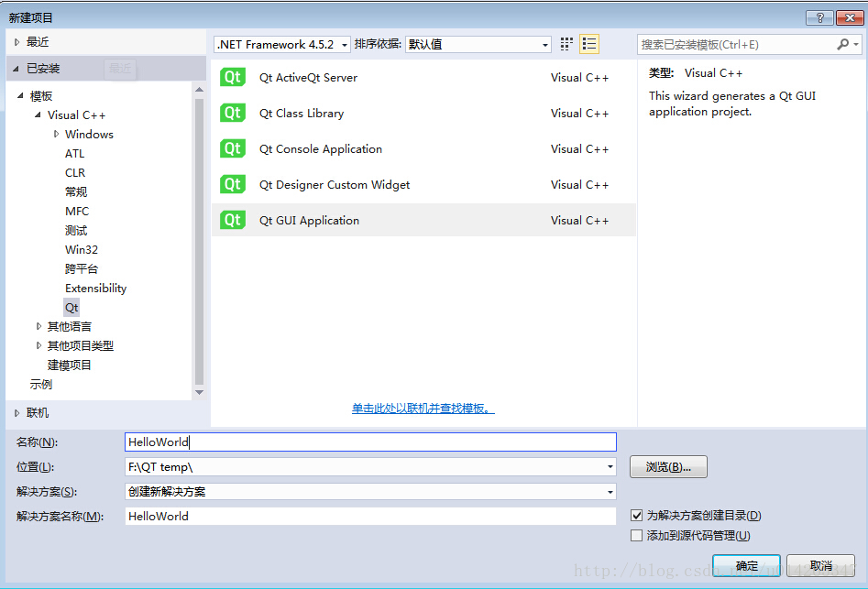Expand the 其他语言 tree node
Screen dimensions: 868x589
38,326
